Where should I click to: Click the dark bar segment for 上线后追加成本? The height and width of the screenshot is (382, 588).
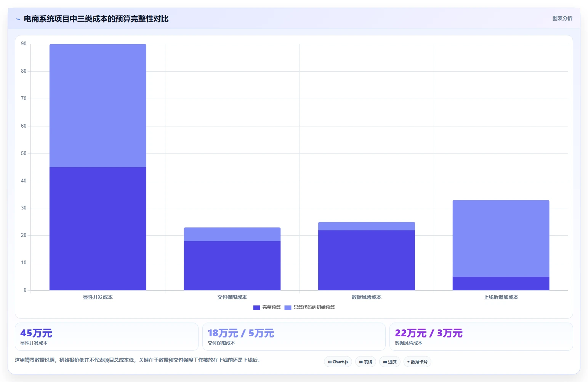tap(501, 283)
